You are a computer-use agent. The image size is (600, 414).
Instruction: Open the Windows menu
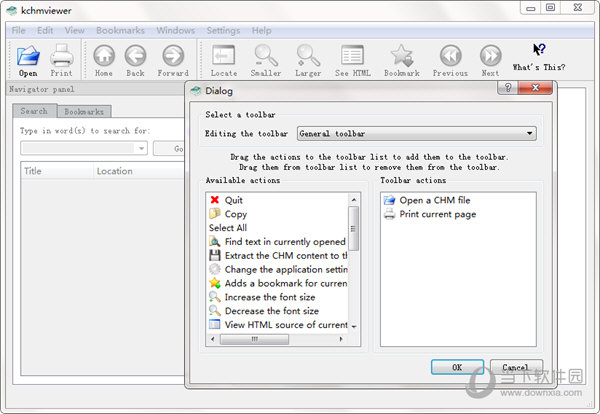[x=176, y=31]
